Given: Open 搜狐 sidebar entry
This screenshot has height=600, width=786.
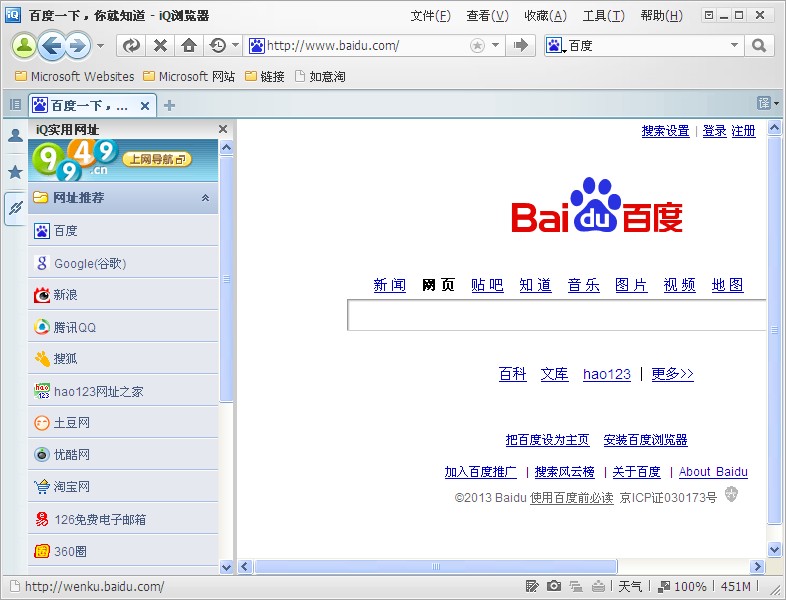Looking at the screenshot, I should [123, 359].
